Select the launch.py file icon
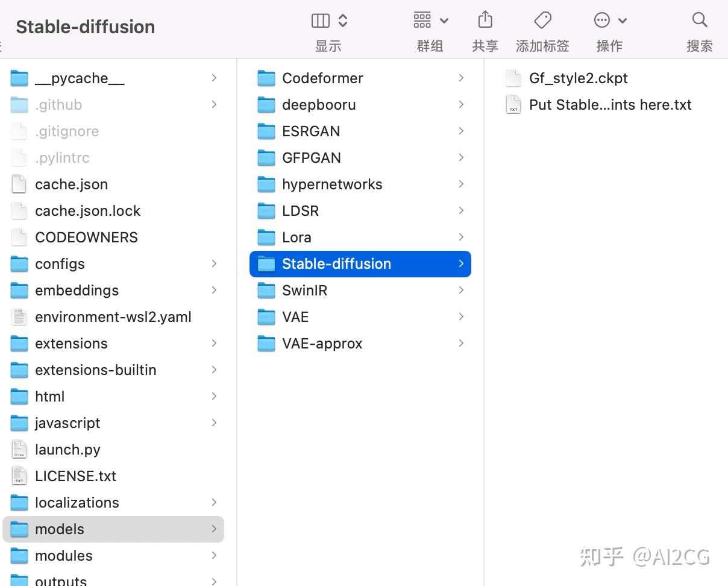The width and height of the screenshot is (728, 586). pyautogui.click(x=19, y=450)
